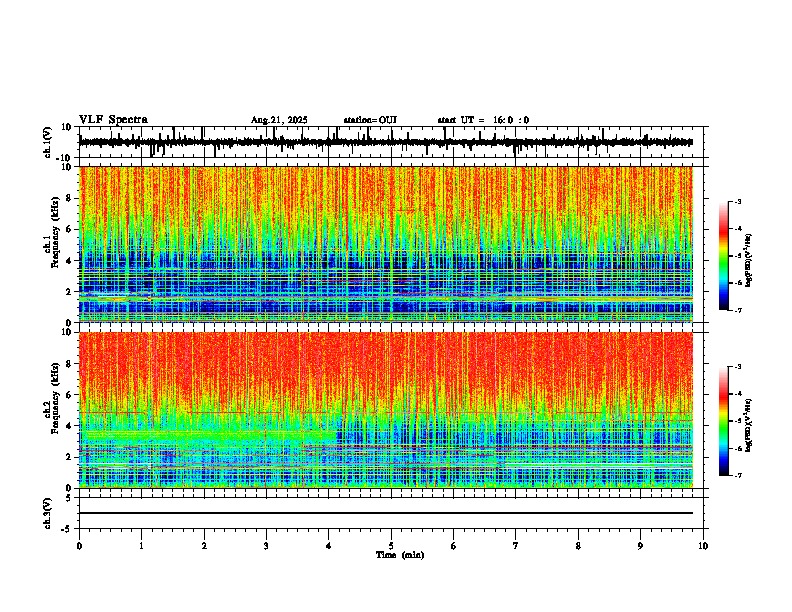Image resolution: width=792 pixels, height=612 pixels.
Task: Click time axis tick label '4'
Action: tap(329, 546)
